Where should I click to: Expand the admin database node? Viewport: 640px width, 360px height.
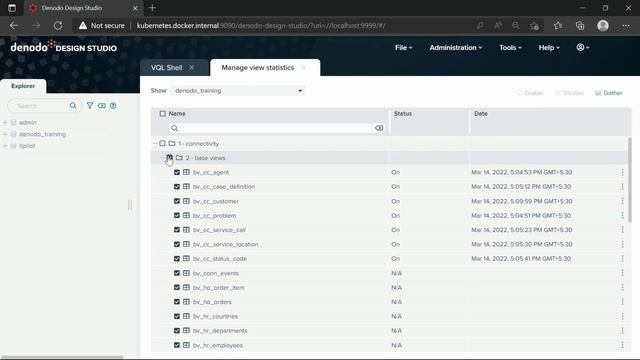click(x=5, y=122)
